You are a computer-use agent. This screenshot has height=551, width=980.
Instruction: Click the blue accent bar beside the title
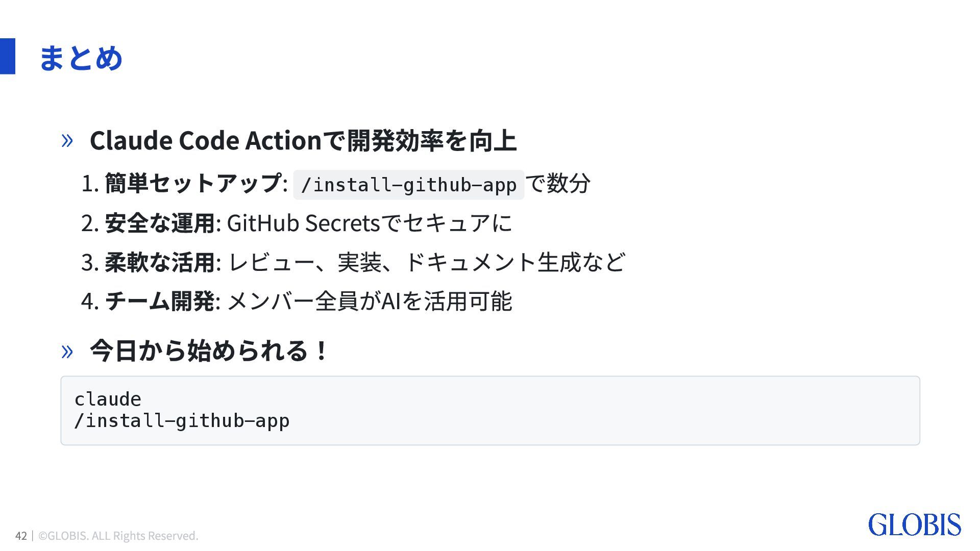[x=8, y=56]
